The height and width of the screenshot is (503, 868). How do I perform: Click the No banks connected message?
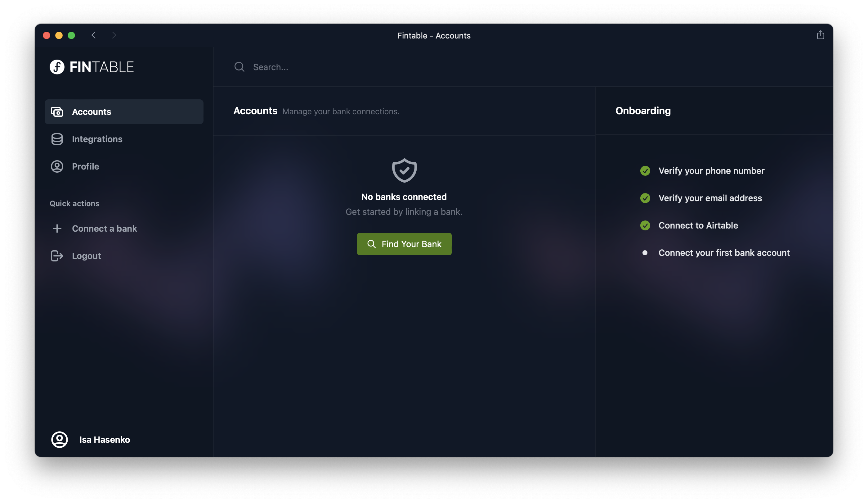click(x=404, y=197)
